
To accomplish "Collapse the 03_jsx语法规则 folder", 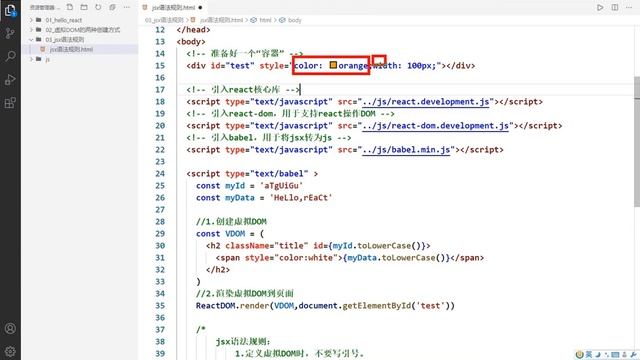I will coord(64,40).
